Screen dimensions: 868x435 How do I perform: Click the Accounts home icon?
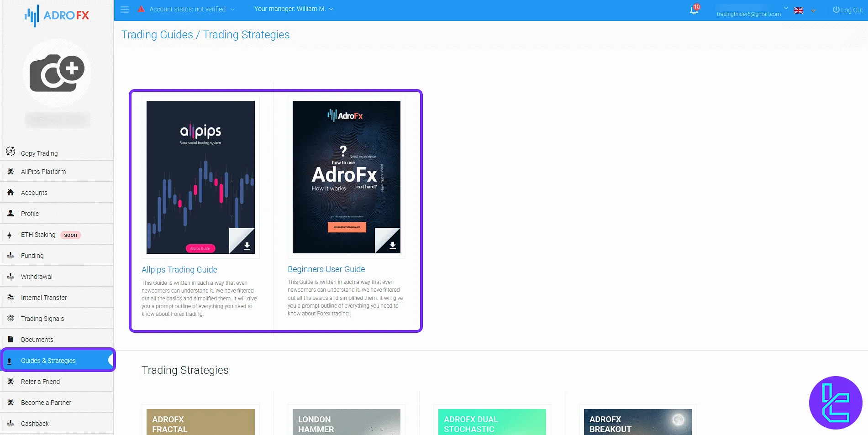coord(11,193)
